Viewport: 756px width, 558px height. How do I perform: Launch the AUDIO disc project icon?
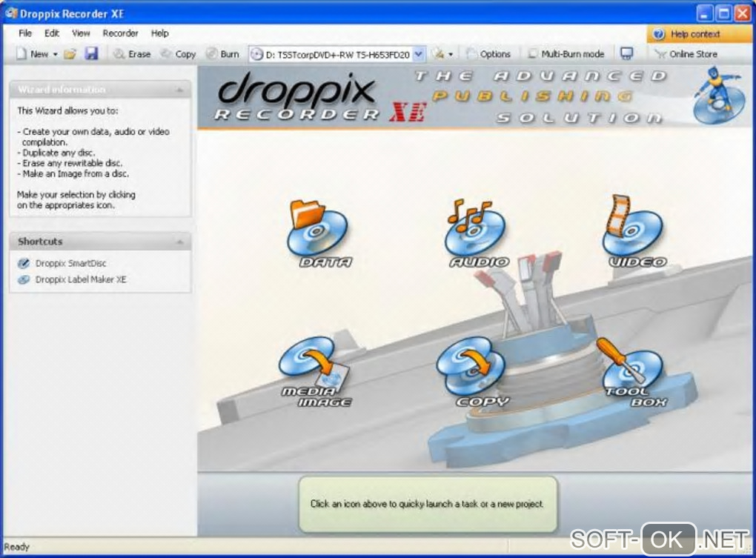(477, 233)
